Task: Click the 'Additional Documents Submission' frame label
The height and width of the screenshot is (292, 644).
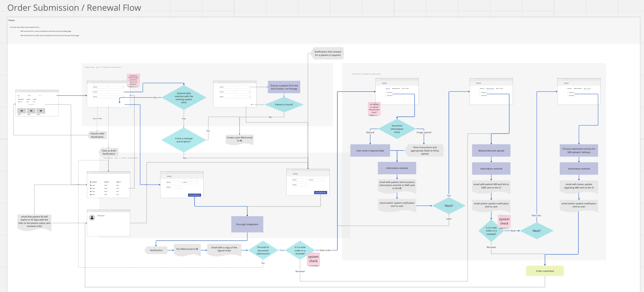Action: [x=366, y=74]
